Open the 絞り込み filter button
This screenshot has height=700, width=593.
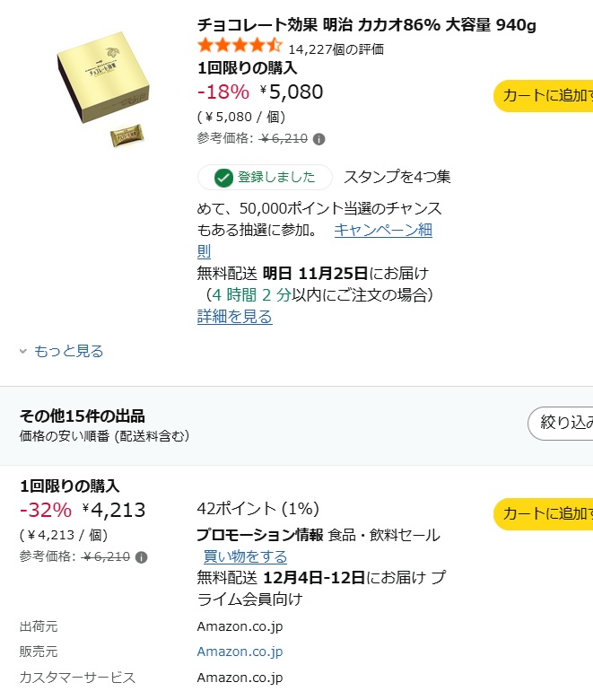[x=562, y=423]
